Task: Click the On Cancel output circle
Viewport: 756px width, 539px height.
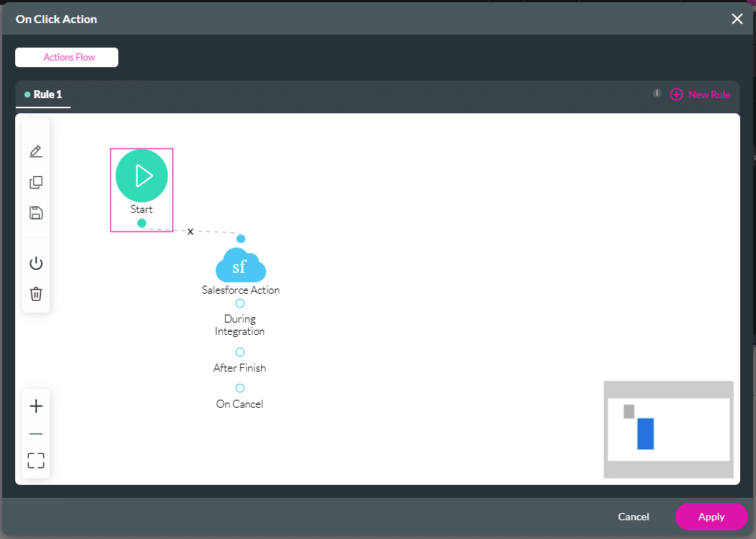Action: pyautogui.click(x=240, y=388)
